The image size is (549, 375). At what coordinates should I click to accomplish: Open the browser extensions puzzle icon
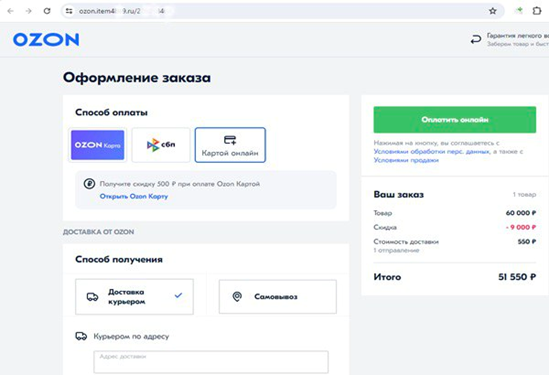[537, 11]
